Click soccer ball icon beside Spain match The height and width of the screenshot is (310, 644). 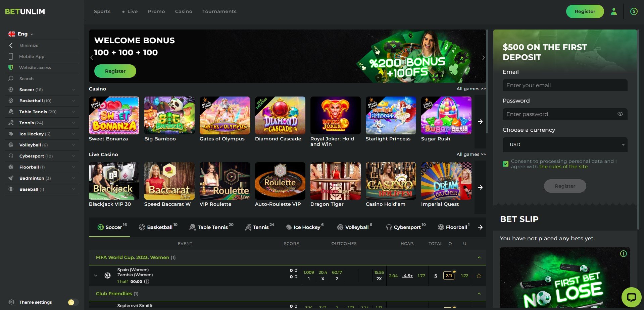click(107, 275)
